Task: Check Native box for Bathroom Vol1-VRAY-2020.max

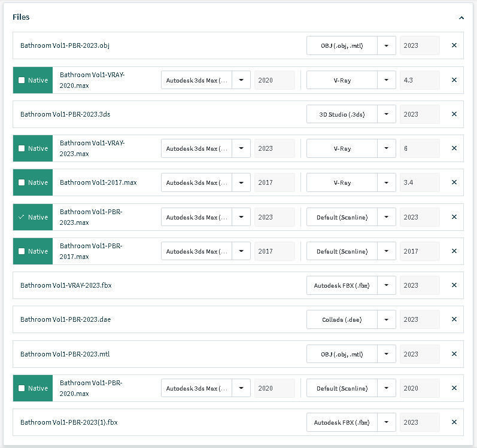Action: pyautogui.click(x=22, y=80)
